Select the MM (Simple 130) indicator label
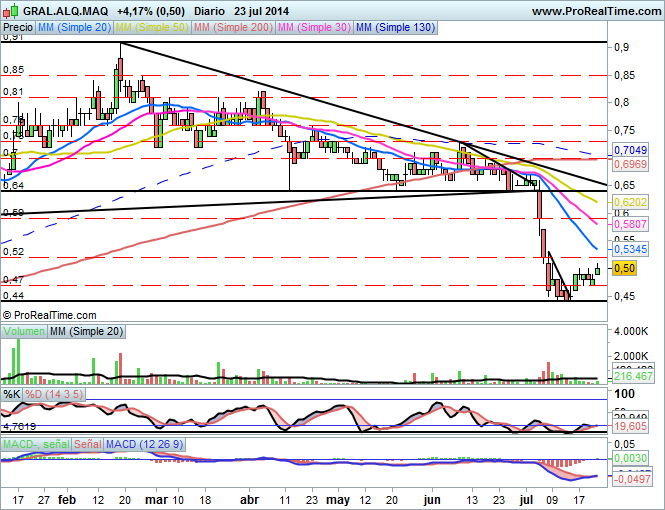The height and width of the screenshot is (510, 665). tap(397, 28)
